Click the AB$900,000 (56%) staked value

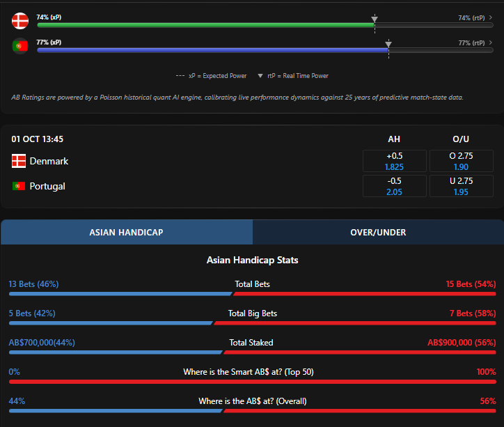point(462,343)
